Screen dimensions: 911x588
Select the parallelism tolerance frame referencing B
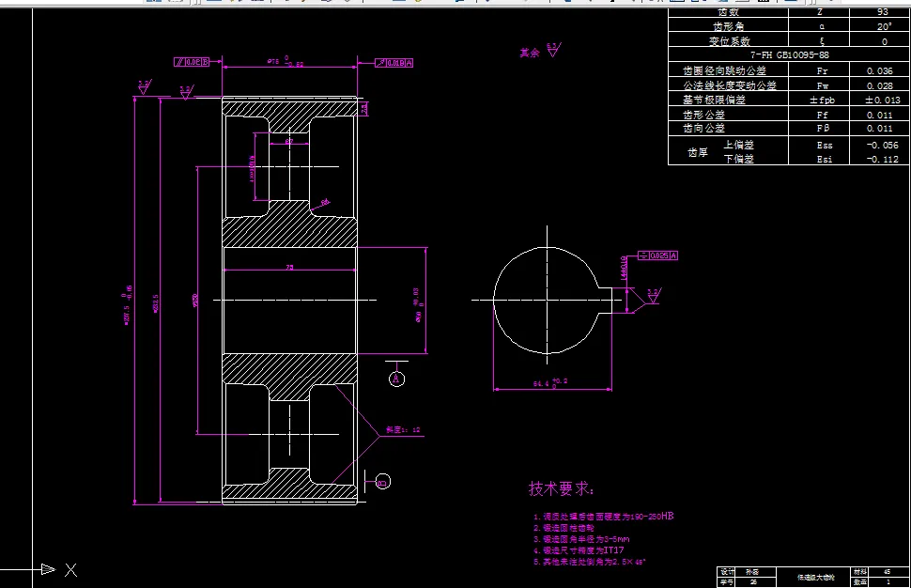[x=192, y=62]
